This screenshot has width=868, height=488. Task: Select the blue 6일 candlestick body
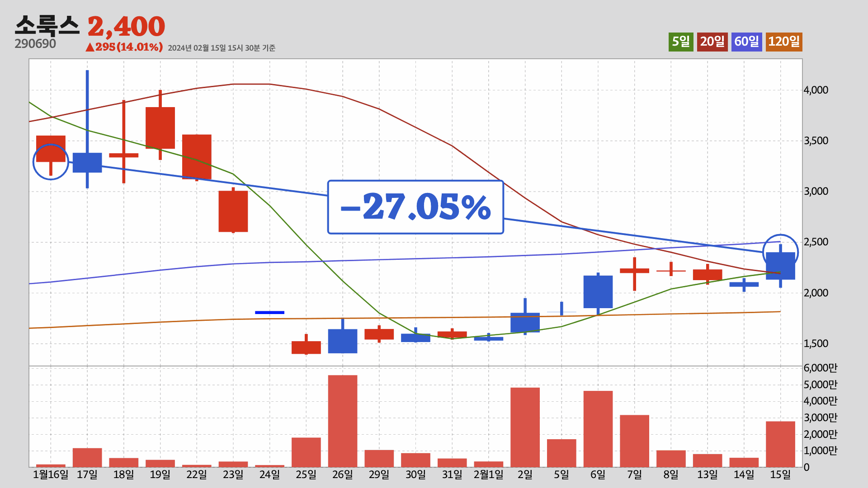click(x=598, y=292)
